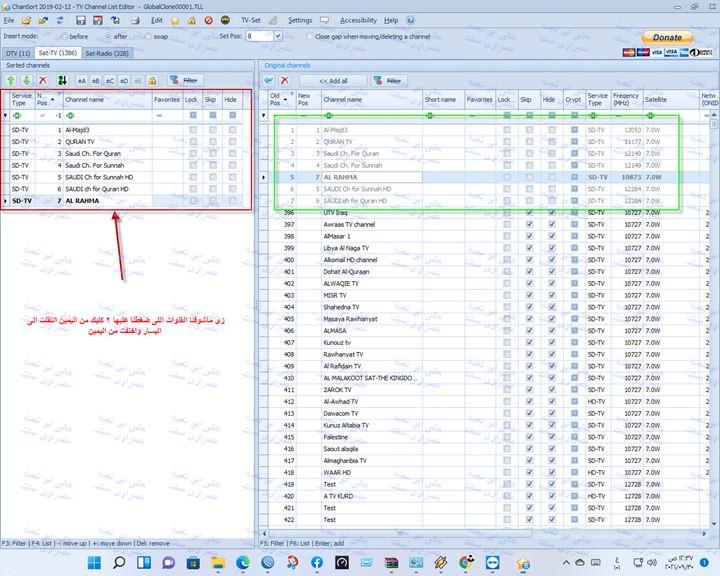Uncheck Hide for Awraas TV channel
This screenshot has width=720, height=576.
552,224
